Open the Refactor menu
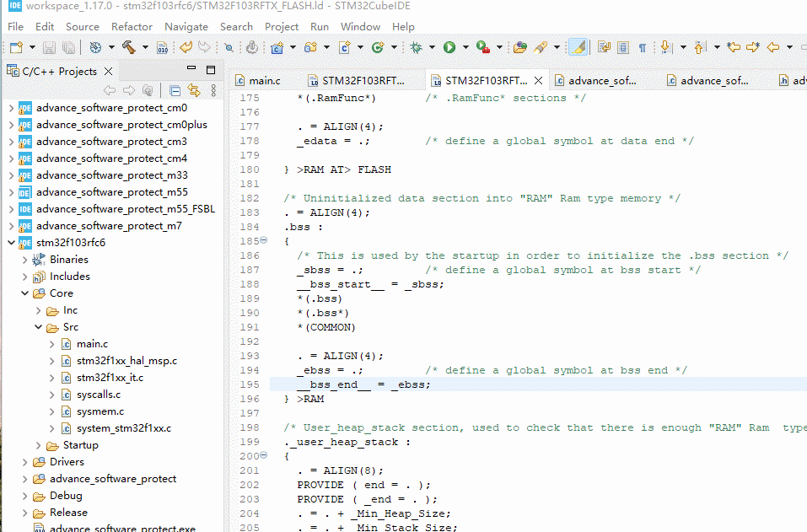 click(x=132, y=27)
